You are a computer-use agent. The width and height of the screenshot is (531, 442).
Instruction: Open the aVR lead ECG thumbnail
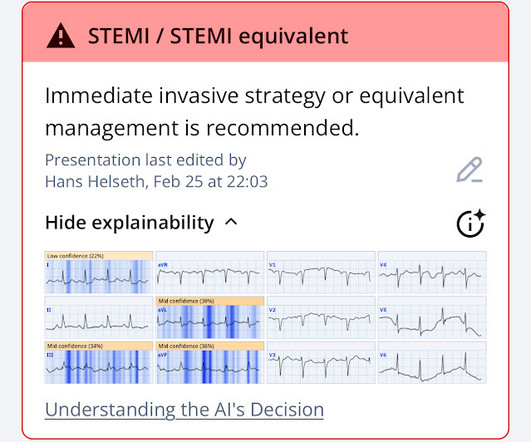tap(210, 272)
